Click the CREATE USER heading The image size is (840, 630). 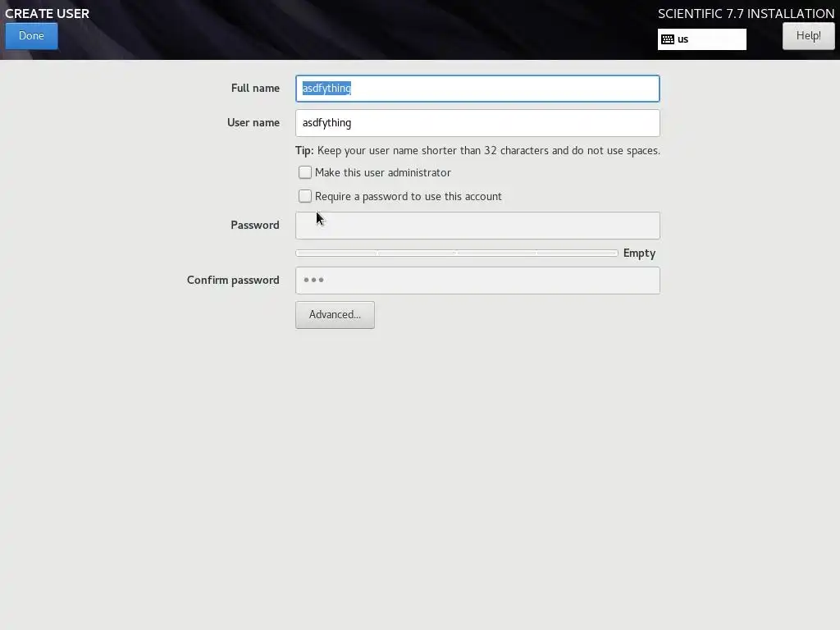pos(47,13)
